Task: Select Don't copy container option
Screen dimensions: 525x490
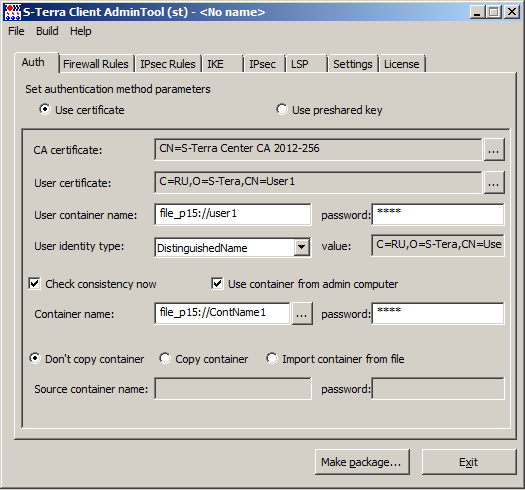Action: [x=87, y=359]
